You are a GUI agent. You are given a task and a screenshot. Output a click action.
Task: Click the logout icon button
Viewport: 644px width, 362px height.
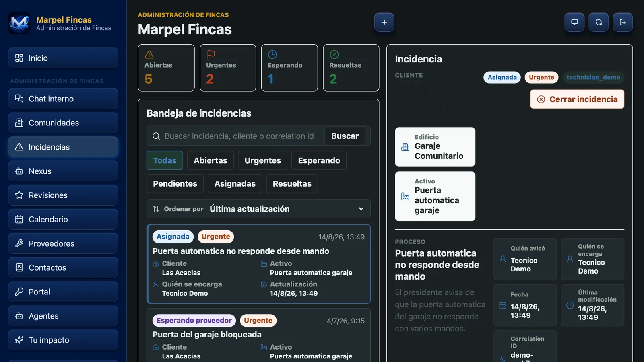click(x=623, y=22)
